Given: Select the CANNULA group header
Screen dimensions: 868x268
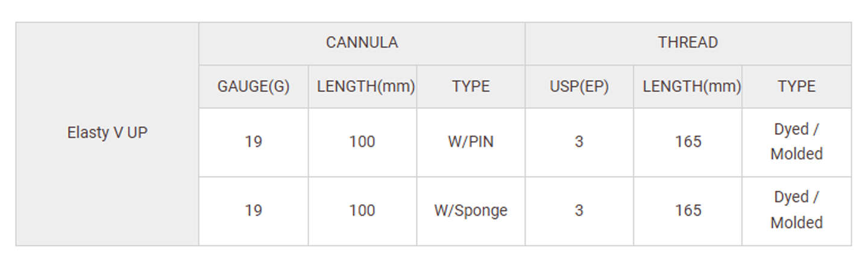Looking at the screenshot, I should click(362, 43).
